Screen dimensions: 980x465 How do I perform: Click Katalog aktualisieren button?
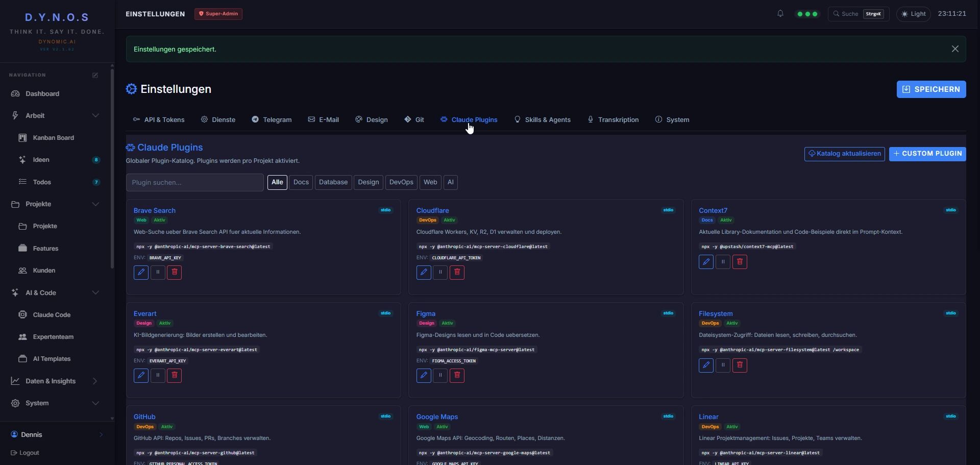(x=845, y=154)
